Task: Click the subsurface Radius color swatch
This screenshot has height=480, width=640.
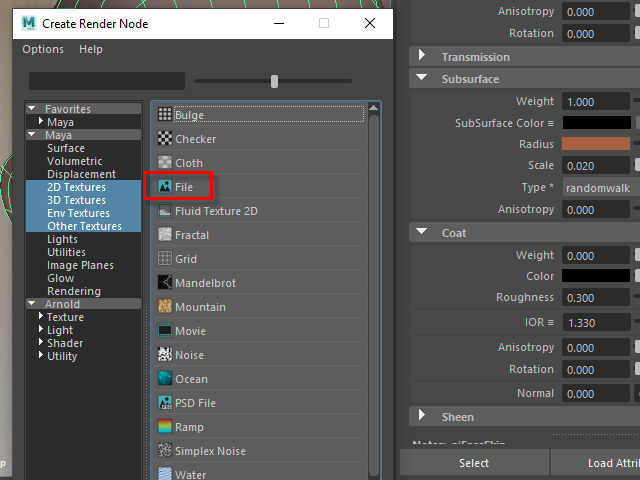Action: (x=596, y=144)
